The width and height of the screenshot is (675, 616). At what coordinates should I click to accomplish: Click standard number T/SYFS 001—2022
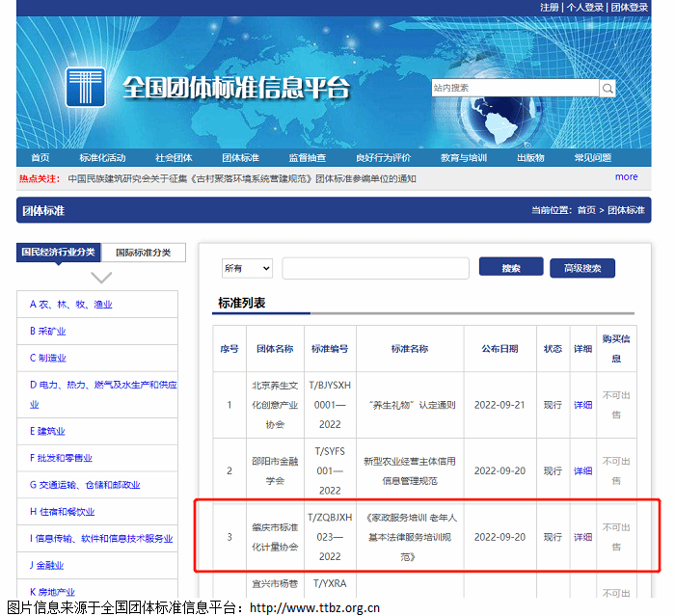(330, 471)
